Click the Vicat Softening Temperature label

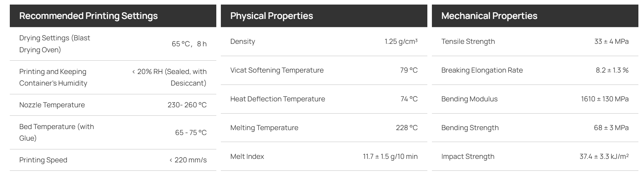point(277,70)
